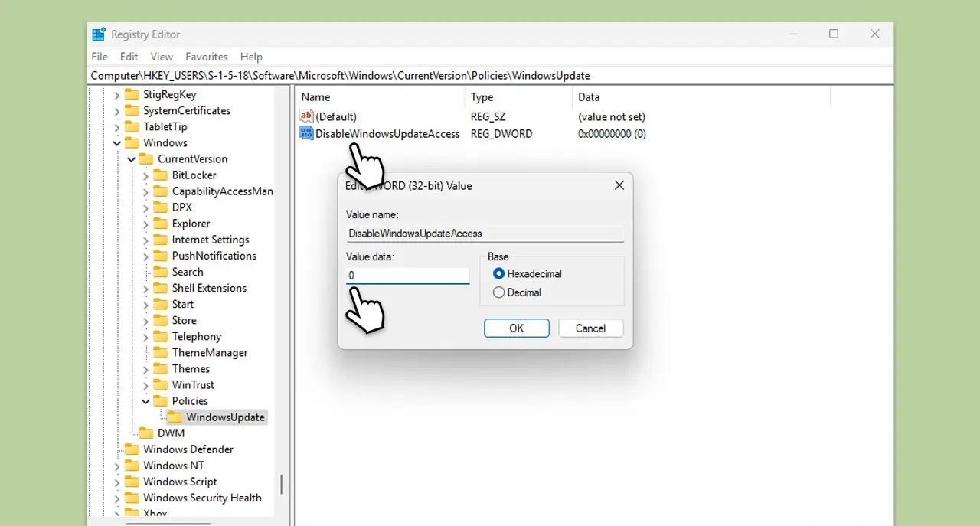
Task: Select the DisableWindowsUpdateAccess DWORD value icon
Action: click(x=306, y=133)
